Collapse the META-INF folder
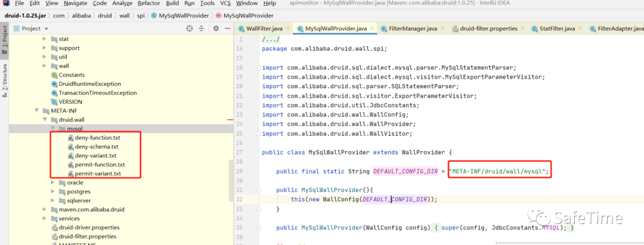The width and height of the screenshot is (644, 245). coord(36,111)
